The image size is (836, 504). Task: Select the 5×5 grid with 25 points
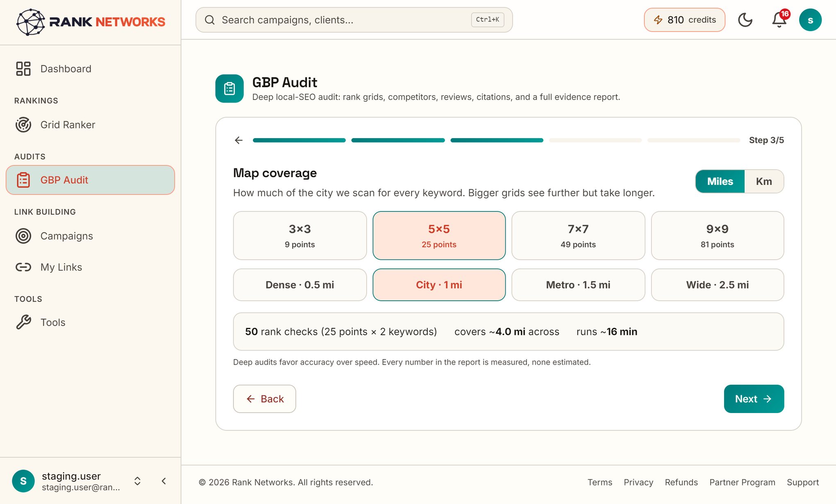coord(439,236)
